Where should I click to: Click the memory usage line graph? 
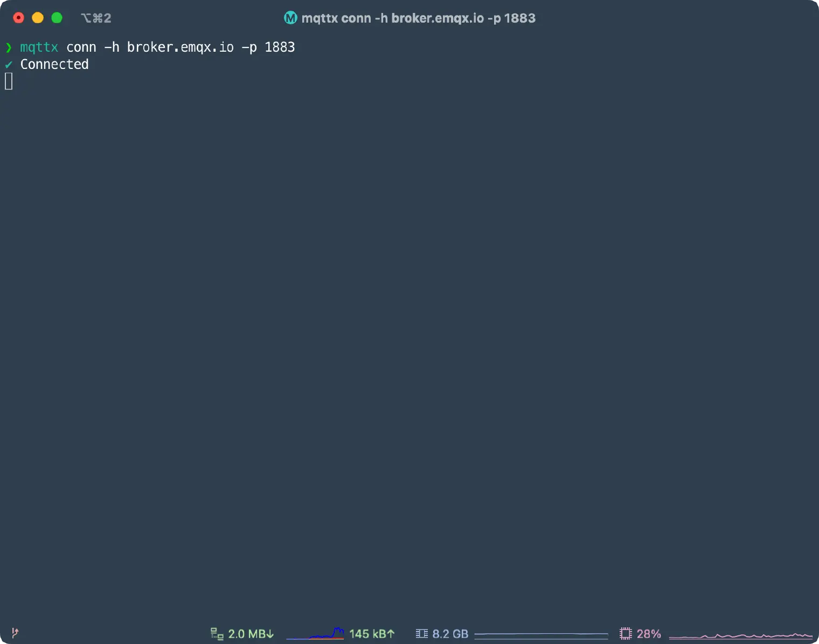point(542,635)
